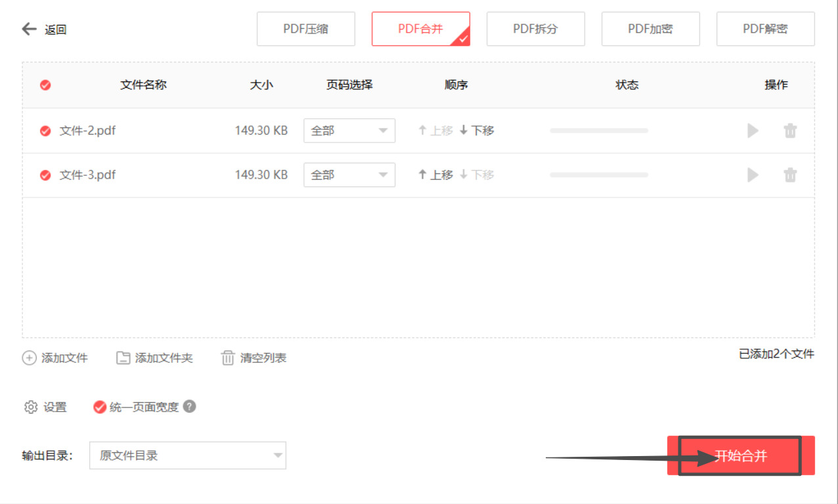Click the 添加文件 plus icon
Image resolution: width=838 pixels, height=504 pixels.
point(31,358)
